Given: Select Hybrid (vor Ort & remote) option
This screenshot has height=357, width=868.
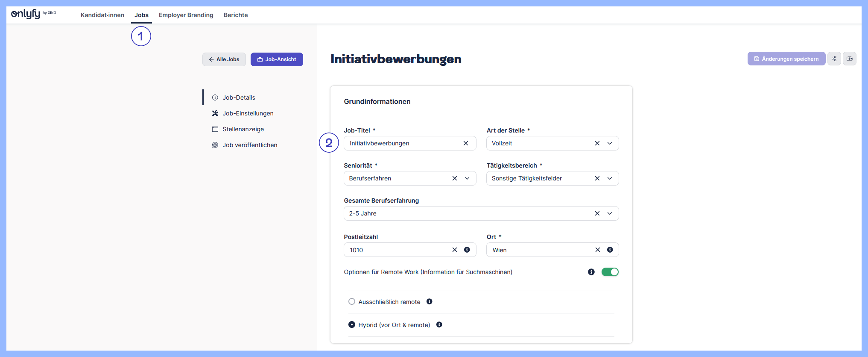Looking at the screenshot, I should tap(352, 325).
